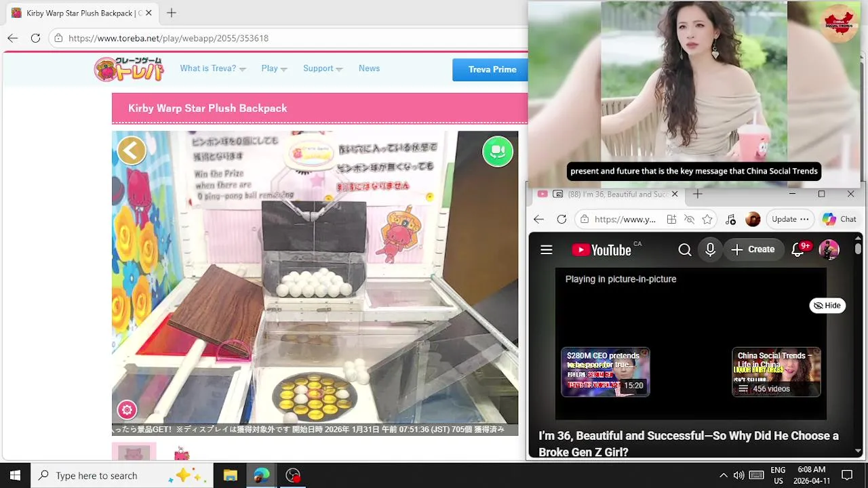Click the YouTube logo
This screenshot has width=868, height=488.
pos(601,250)
